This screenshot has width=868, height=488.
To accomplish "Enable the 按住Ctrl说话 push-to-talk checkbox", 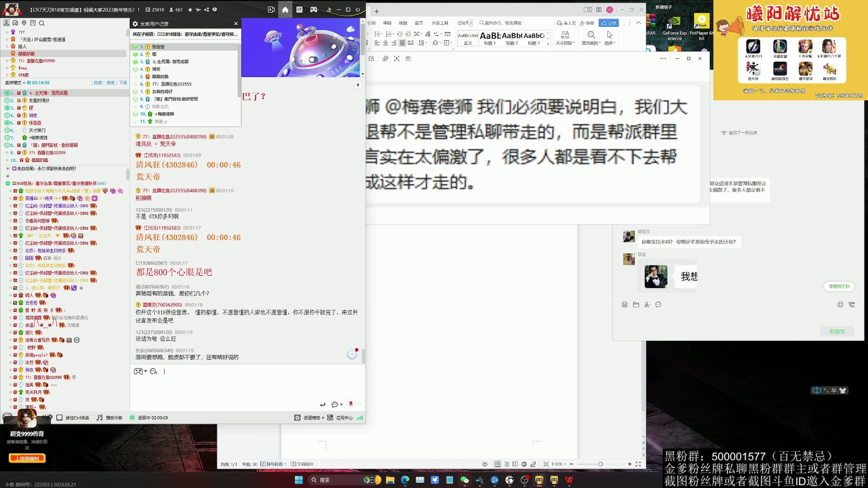I will [59, 418].
